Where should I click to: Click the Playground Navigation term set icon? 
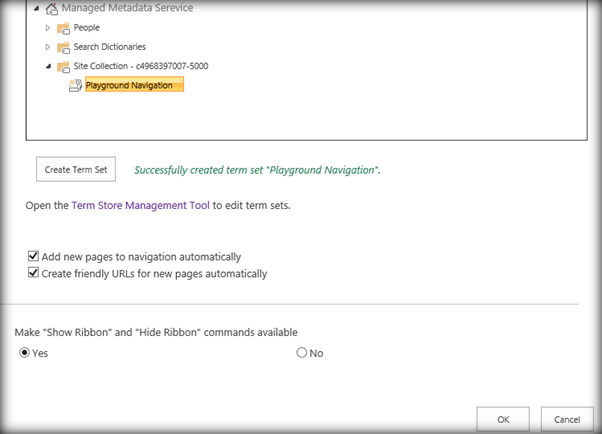point(75,85)
